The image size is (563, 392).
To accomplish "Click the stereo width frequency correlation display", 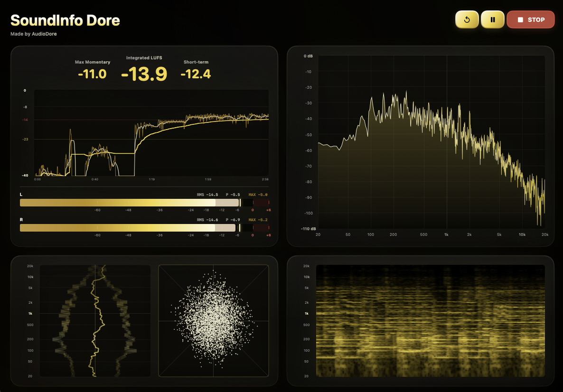I will (x=95, y=321).
